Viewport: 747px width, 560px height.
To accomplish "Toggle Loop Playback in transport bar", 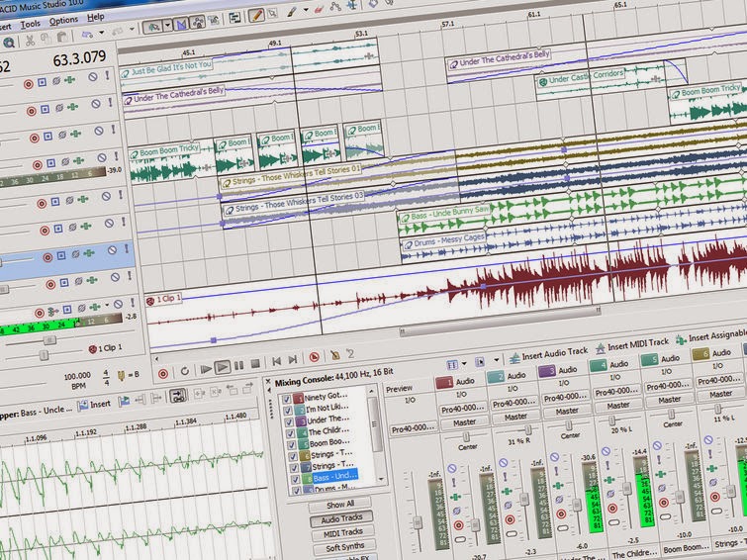I will coord(185,371).
